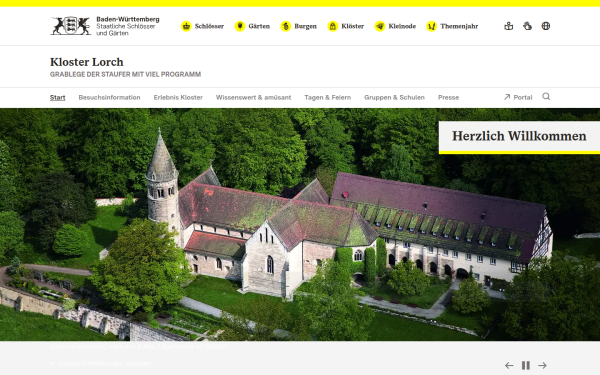The width and height of the screenshot is (600, 375).
Task: Open the search magnifier icon
Action: (x=546, y=96)
